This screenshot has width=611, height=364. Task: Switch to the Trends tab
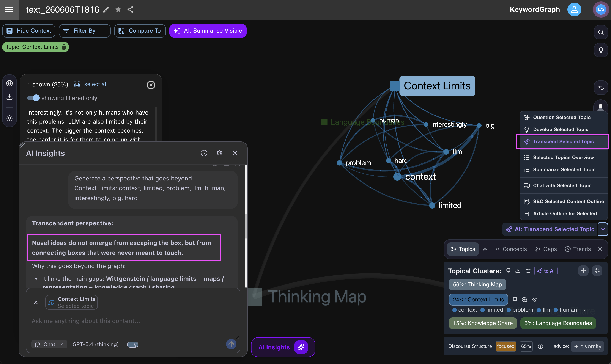[578, 249]
